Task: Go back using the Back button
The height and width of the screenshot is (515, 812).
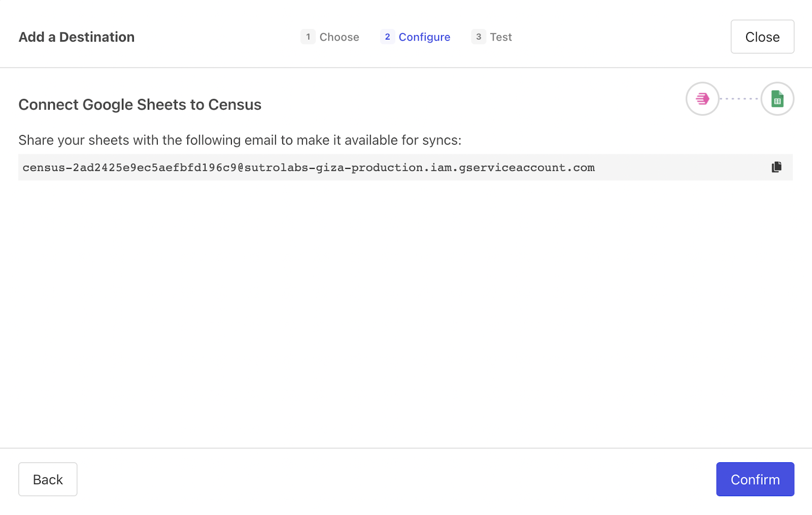Action: [x=48, y=479]
